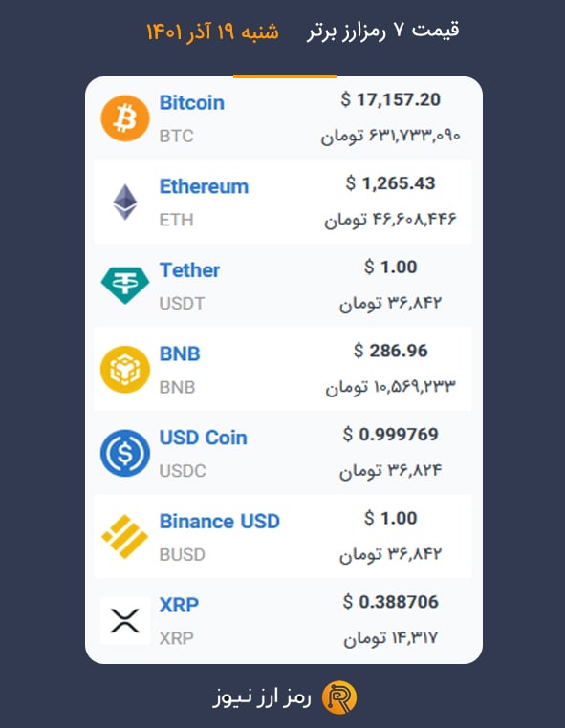Click the yellow BNB coin icon
This screenshot has width=565, height=728.
tap(125, 369)
